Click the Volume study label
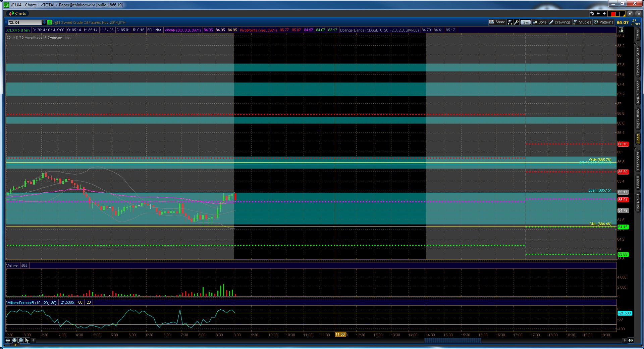The height and width of the screenshot is (349, 644). click(12, 266)
